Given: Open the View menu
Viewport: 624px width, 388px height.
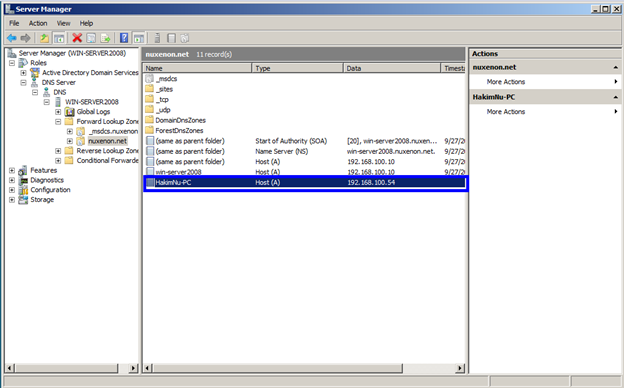Looking at the screenshot, I should 63,23.
